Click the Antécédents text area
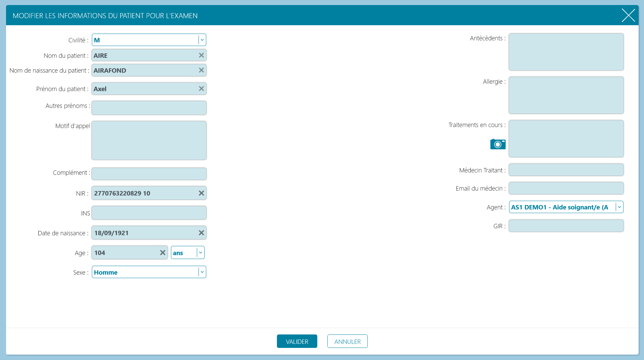Viewport: 644px width, 360px height. point(566,52)
